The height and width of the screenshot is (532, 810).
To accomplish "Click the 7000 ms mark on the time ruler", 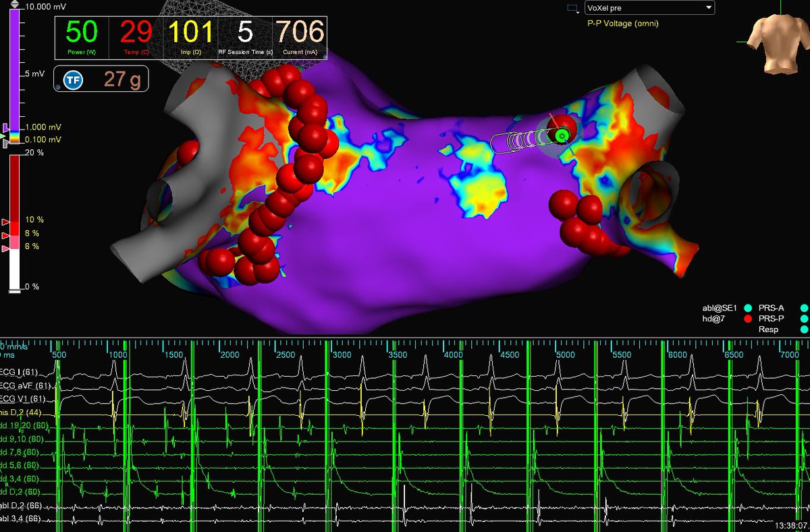I will (789, 355).
